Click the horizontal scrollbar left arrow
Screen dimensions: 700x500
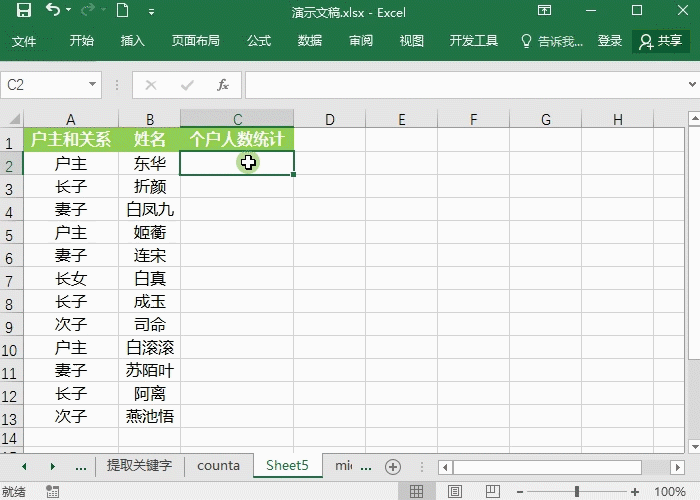pos(445,467)
